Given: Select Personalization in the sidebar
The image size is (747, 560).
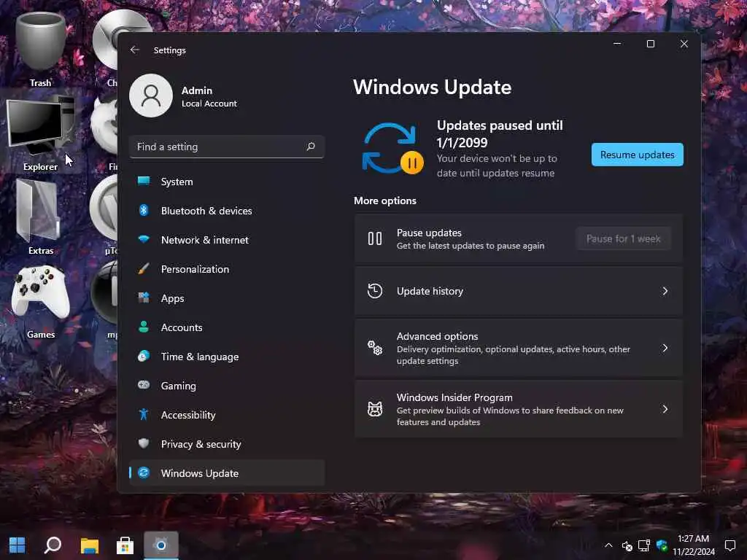Looking at the screenshot, I should pos(227,268).
